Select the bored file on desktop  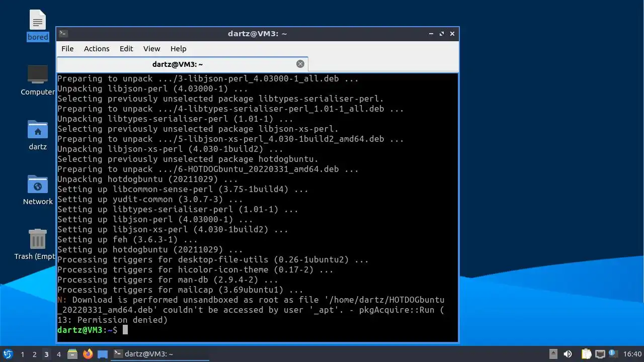[x=38, y=25]
